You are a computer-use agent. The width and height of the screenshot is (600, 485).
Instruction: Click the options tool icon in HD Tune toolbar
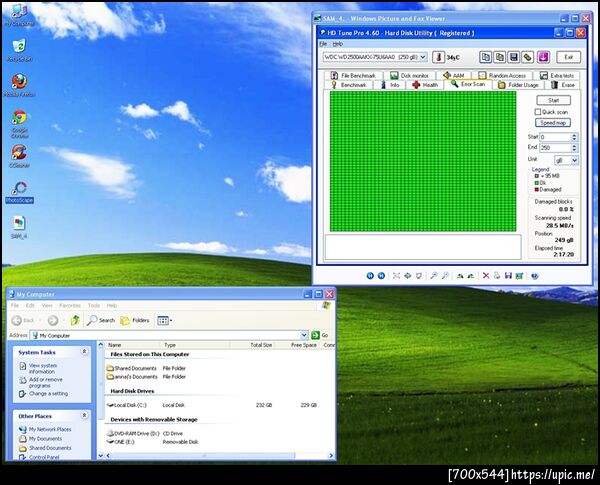pyautogui.click(x=528, y=57)
